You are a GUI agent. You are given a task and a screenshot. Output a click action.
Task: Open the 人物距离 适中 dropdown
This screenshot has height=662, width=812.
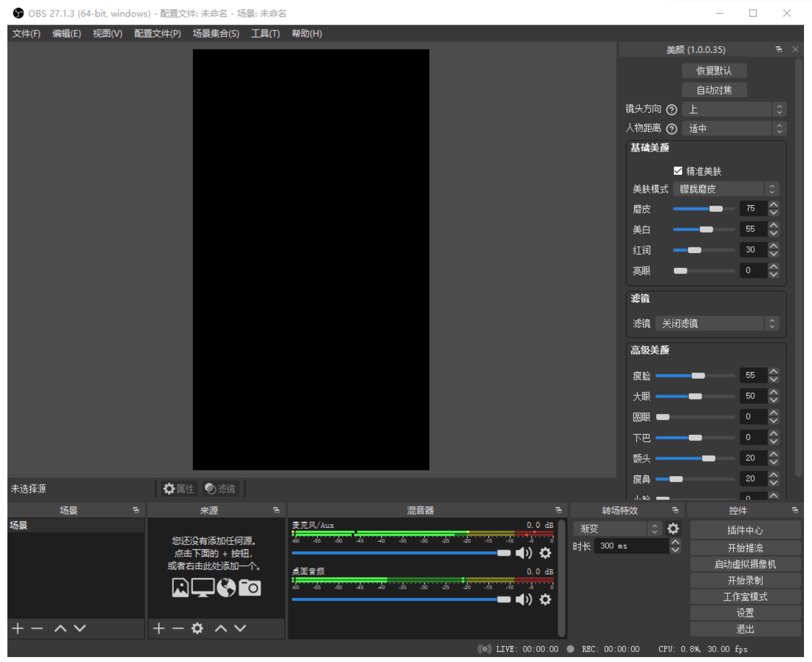734,128
